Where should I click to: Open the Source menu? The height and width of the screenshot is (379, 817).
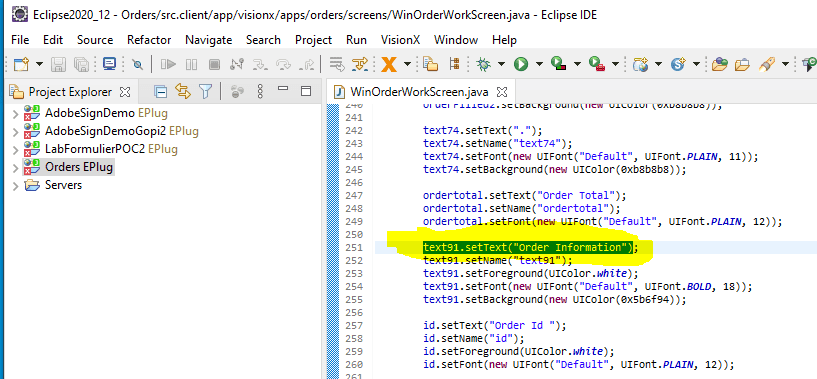(95, 40)
